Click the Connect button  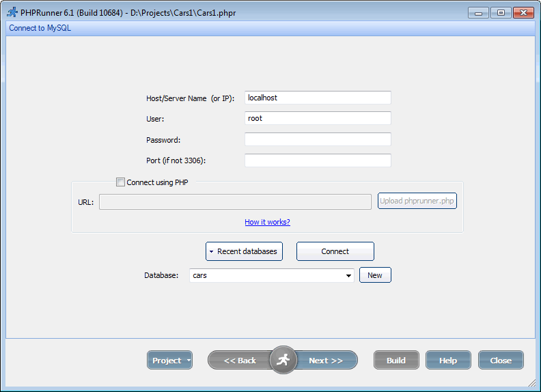[x=335, y=251]
